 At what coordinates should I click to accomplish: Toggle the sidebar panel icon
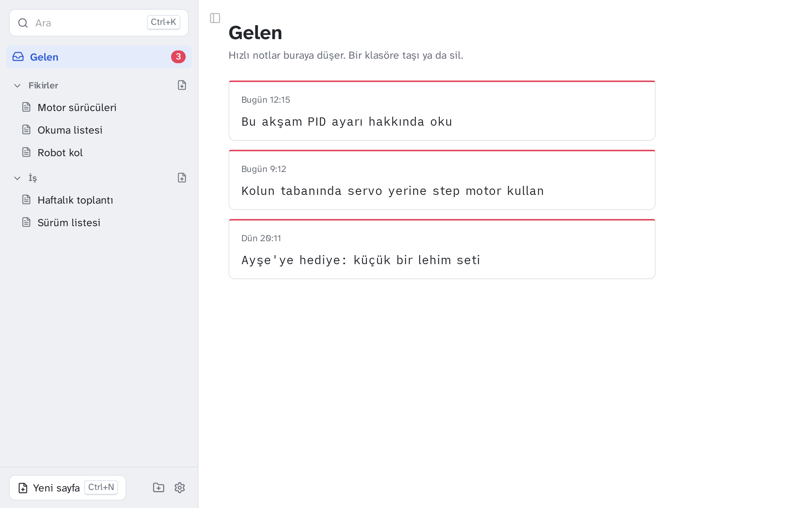click(215, 18)
